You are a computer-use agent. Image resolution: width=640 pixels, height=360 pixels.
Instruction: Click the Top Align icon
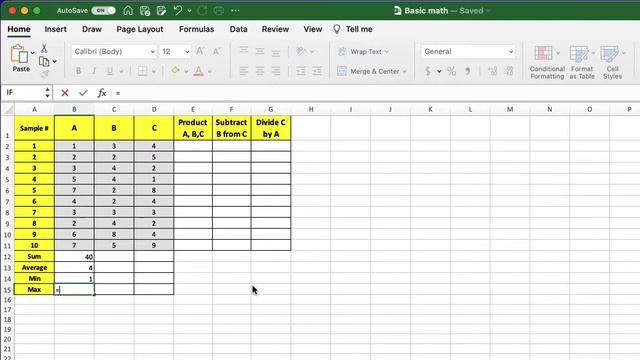[x=244, y=51]
